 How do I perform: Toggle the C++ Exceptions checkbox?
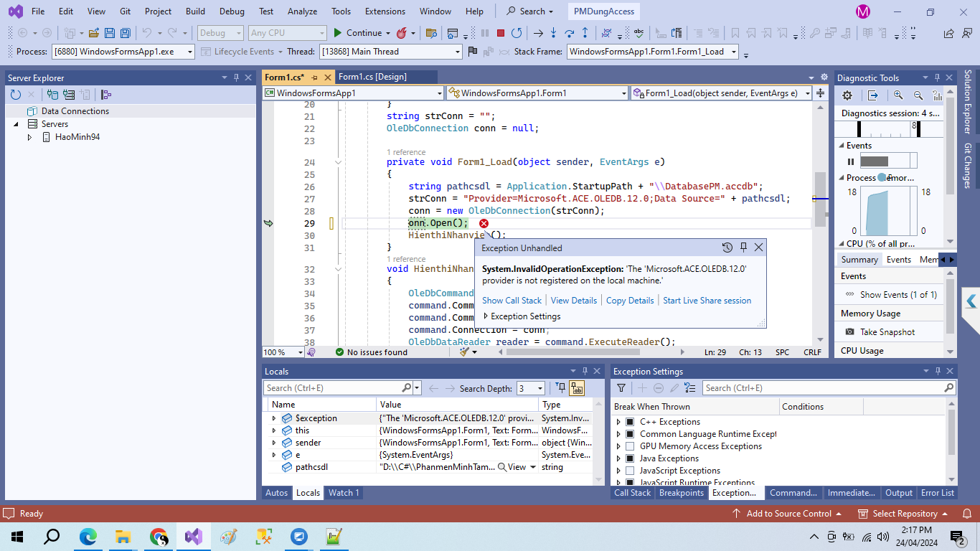(x=630, y=422)
